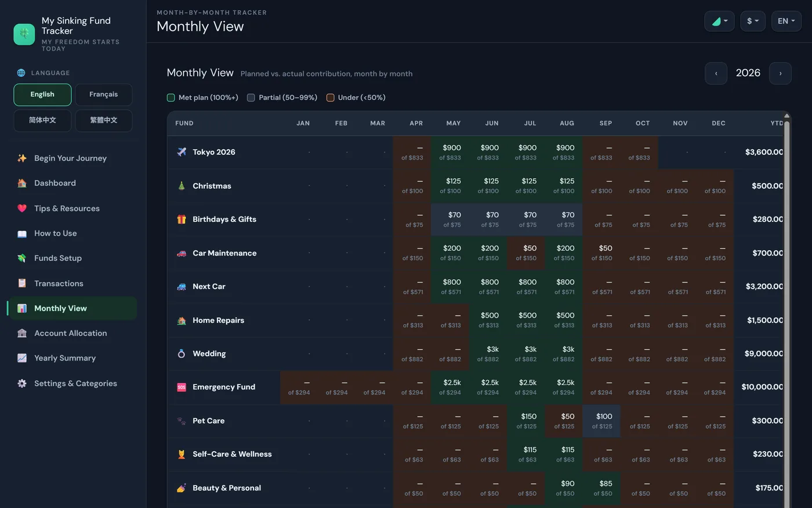The image size is (812, 508).
Task: Click Beauty & Personal August $90 cell
Action: pos(564,488)
